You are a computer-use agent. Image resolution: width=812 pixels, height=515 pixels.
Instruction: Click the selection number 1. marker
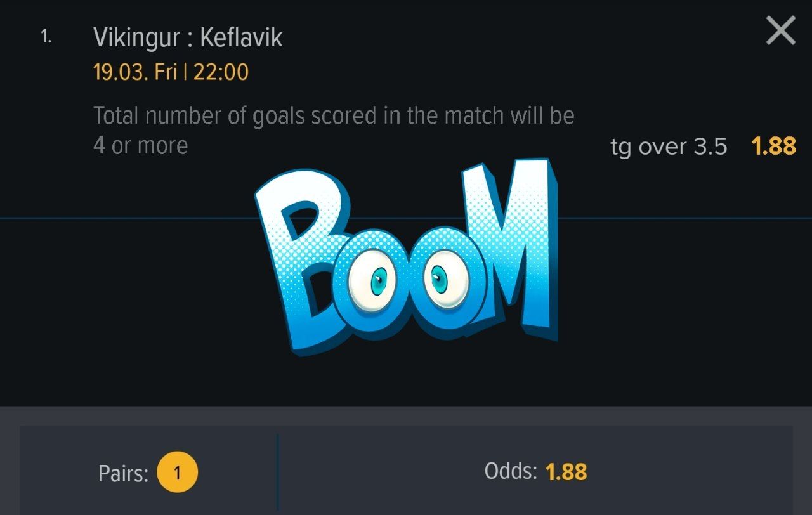pos(46,37)
